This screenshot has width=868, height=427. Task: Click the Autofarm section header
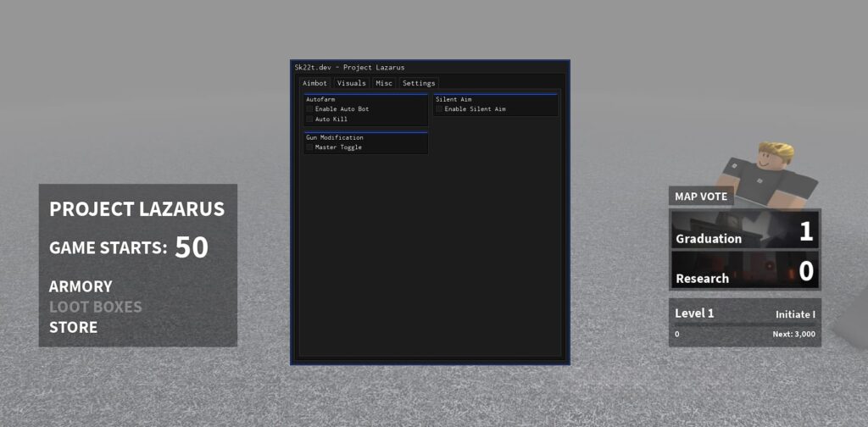point(320,99)
